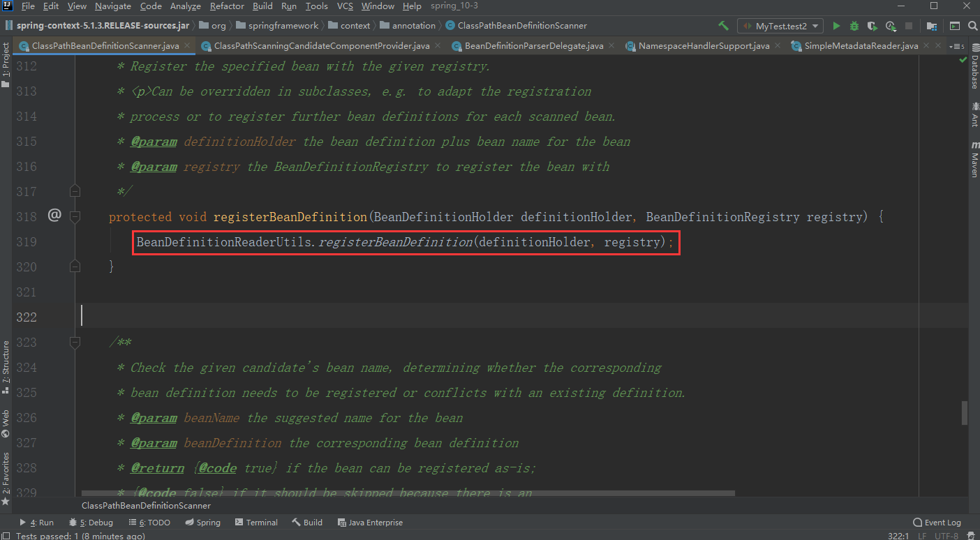The image size is (980, 540).
Task: Open the Navigate menu
Action: [x=113, y=6]
